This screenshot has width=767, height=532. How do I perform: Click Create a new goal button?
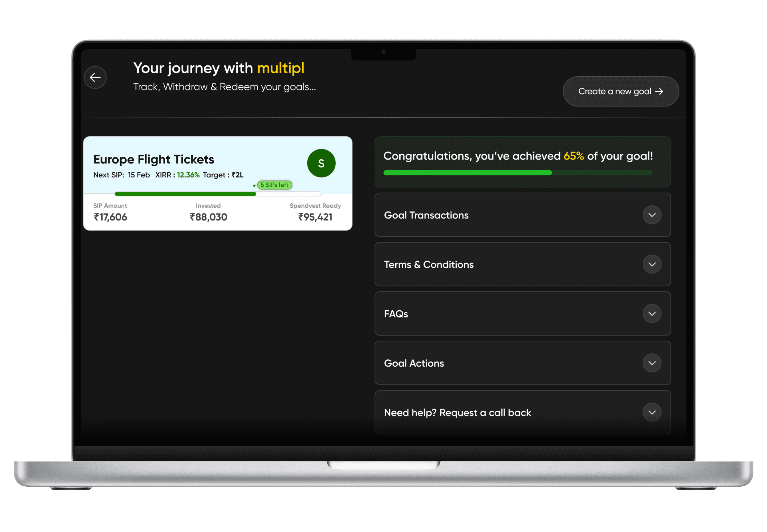click(614, 92)
